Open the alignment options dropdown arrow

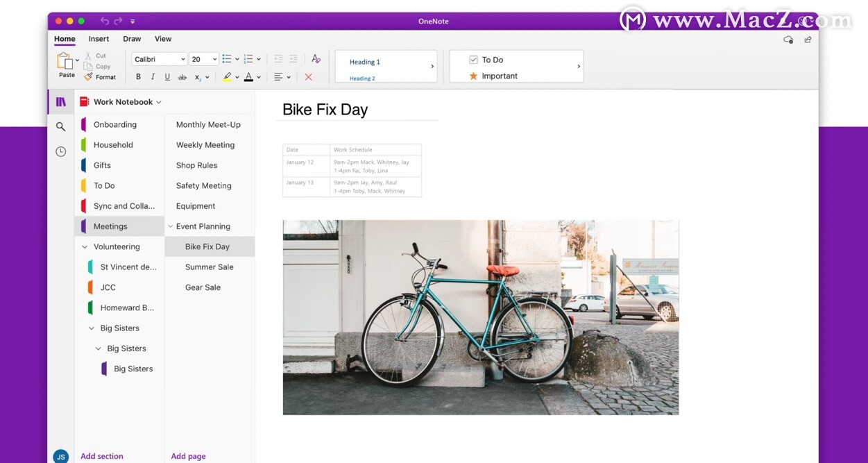pos(288,78)
